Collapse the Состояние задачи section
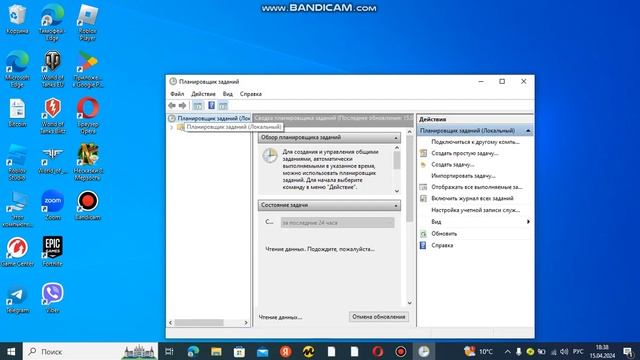Screen dimensions: 640x360 [396, 206]
